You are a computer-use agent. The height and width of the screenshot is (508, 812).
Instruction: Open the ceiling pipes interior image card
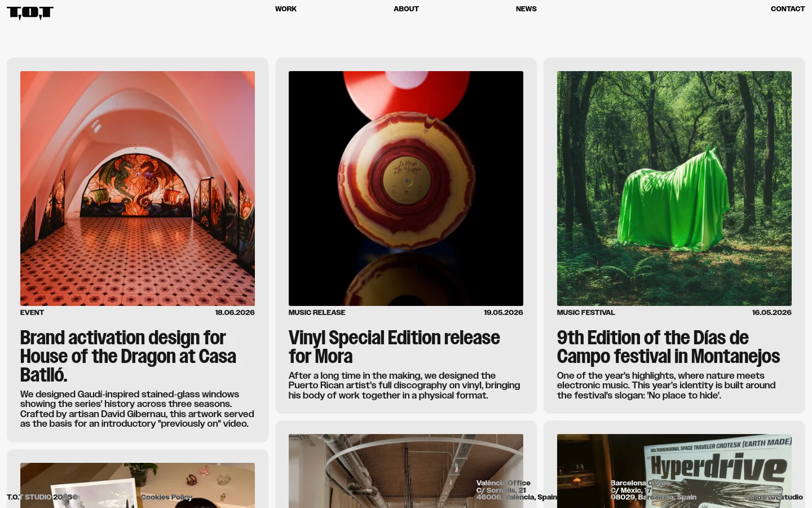[406, 471]
